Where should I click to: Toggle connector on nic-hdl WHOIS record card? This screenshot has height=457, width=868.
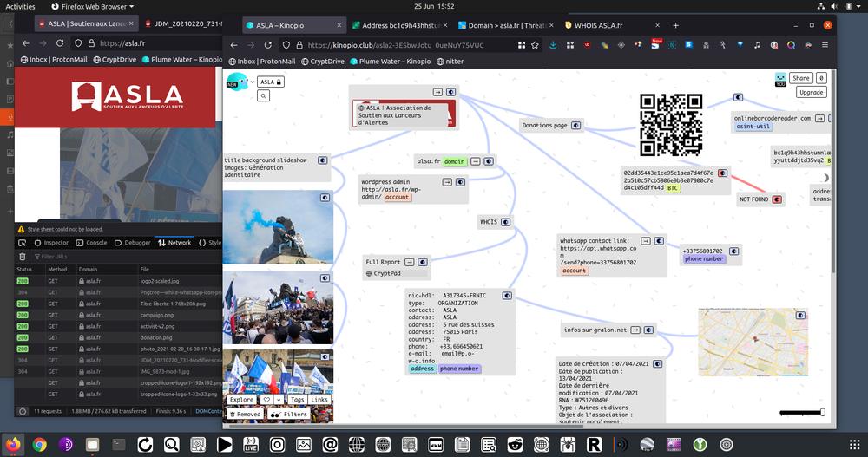[507, 296]
